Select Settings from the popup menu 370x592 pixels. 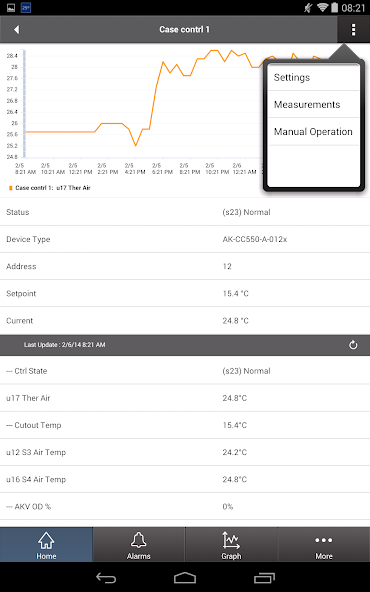[x=313, y=77]
